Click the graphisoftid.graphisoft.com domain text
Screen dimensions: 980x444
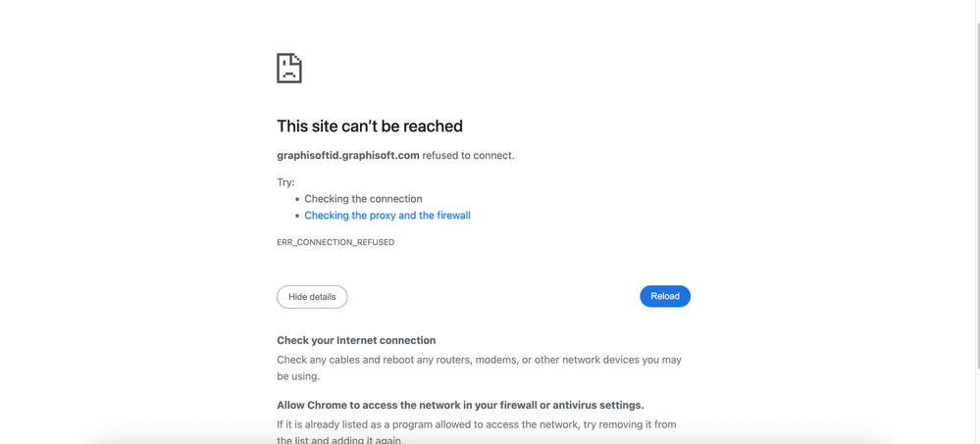[348, 155]
